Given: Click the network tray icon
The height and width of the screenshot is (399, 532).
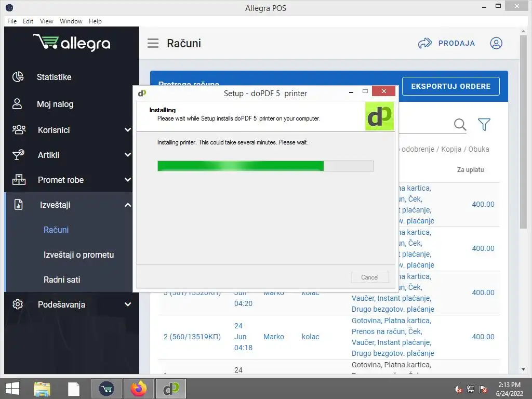Looking at the screenshot, I should tap(471, 389).
